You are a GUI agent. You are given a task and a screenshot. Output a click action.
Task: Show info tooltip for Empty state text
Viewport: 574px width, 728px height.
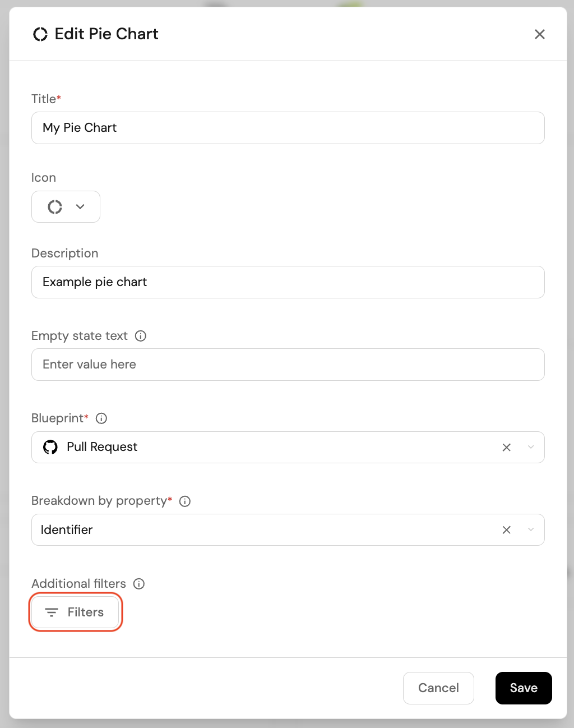(141, 336)
